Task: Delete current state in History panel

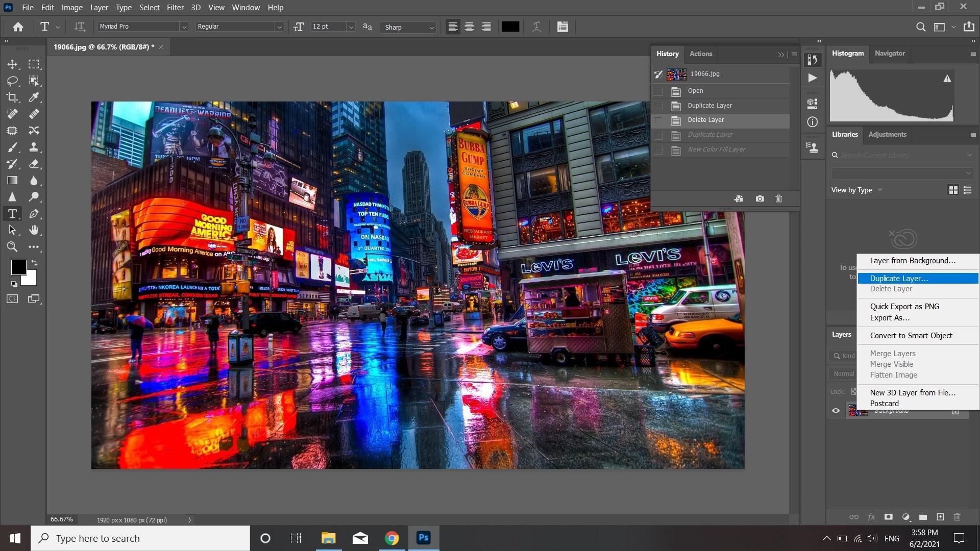Action: pos(778,198)
